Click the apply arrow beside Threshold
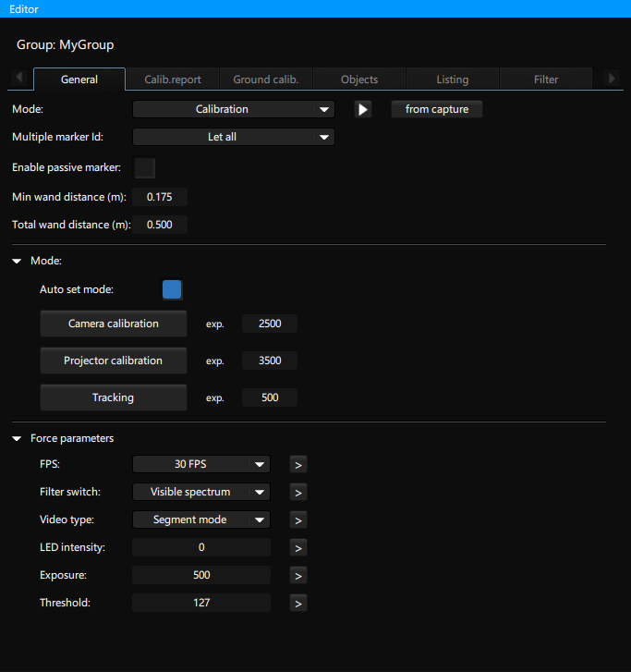This screenshot has width=631, height=672. (x=297, y=603)
